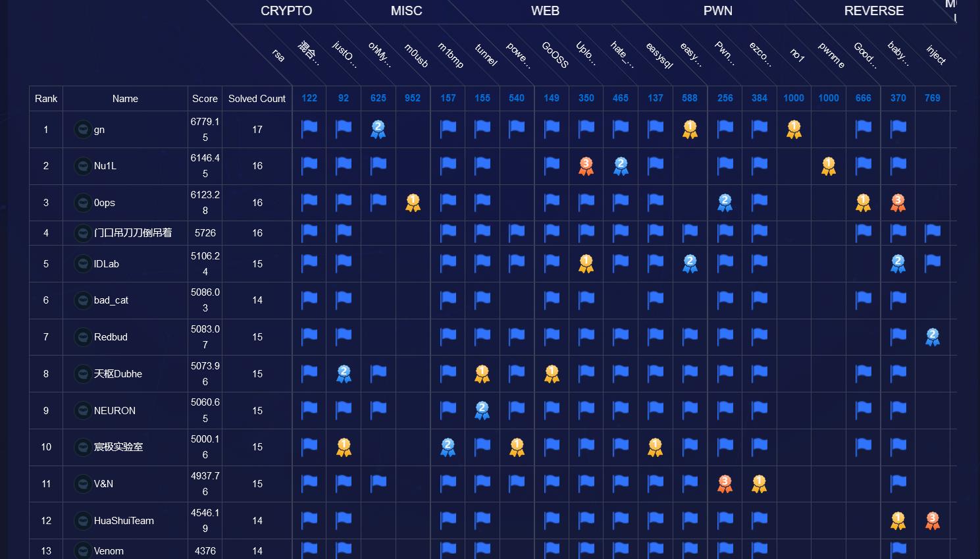The height and width of the screenshot is (559, 980).
Task: Click gn's gold medal in the 588 column
Action: point(690,130)
